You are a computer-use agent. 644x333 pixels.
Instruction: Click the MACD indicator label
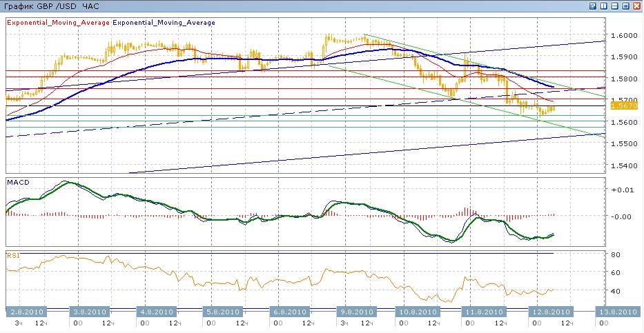(x=17, y=182)
